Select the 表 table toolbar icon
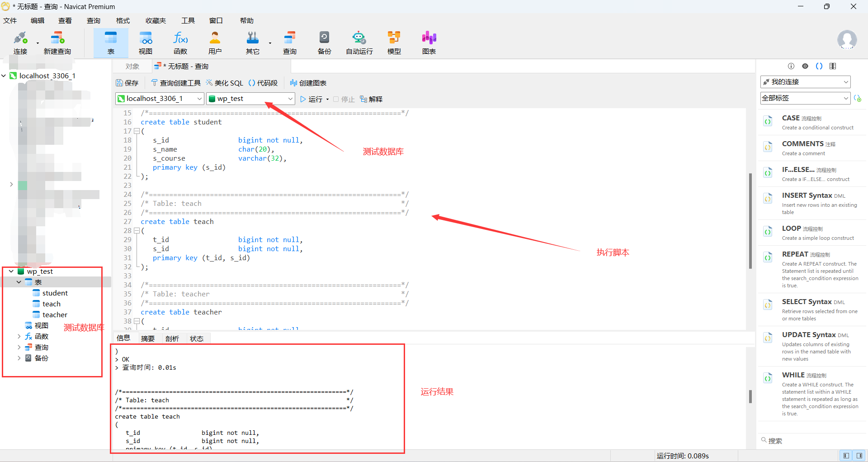Image resolution: width=868 pixels, height=462 pixels. point(111,43)
